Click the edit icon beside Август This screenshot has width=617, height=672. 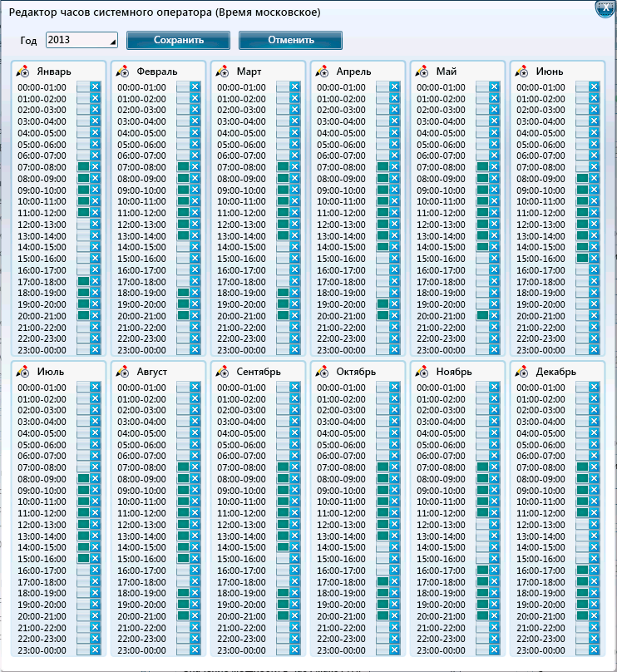click(122, 372)
